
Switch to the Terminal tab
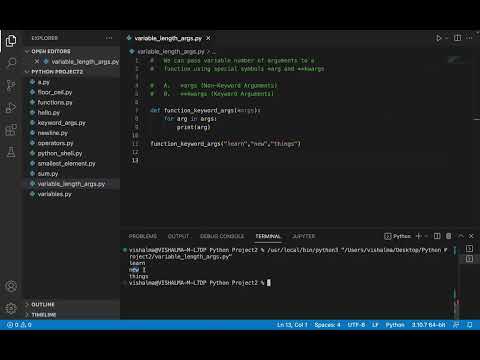[x=268, y=236]
